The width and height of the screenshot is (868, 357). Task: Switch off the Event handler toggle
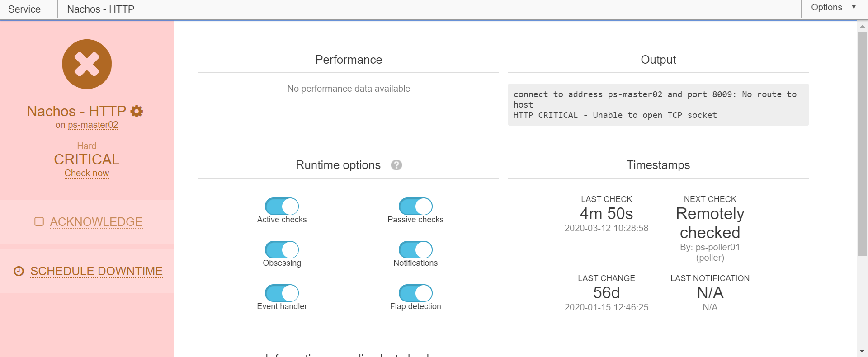coord(282,293)
